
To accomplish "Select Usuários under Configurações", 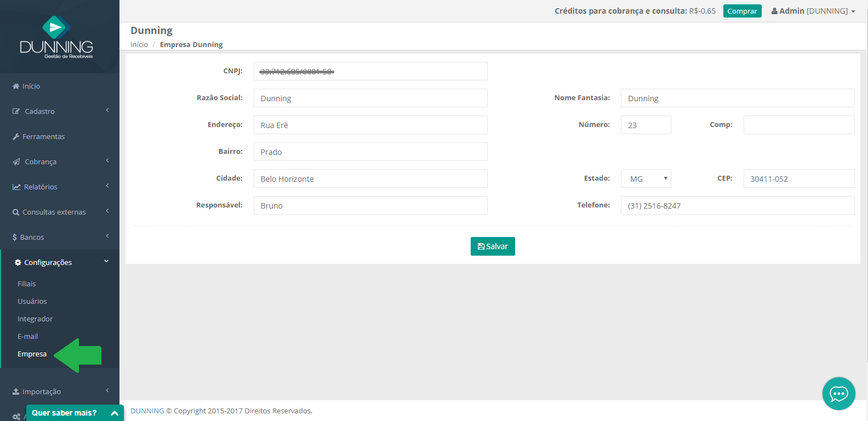I will (x=32, y=301).
